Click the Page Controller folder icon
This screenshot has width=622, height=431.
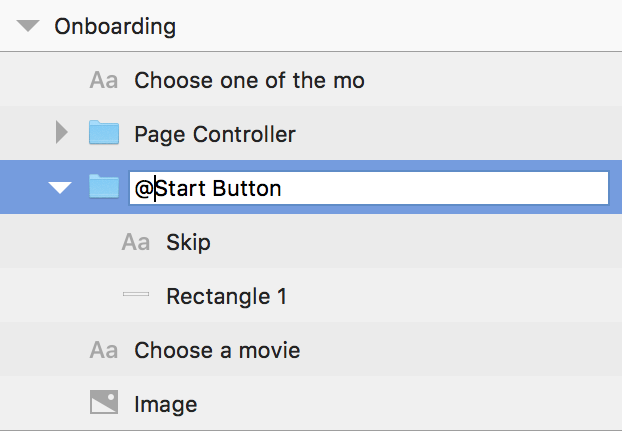(x=104, y=132)
